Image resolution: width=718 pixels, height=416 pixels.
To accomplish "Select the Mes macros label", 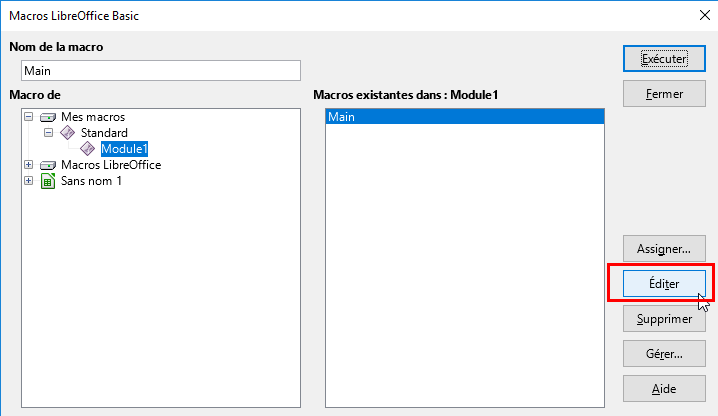I will point(93,117).
